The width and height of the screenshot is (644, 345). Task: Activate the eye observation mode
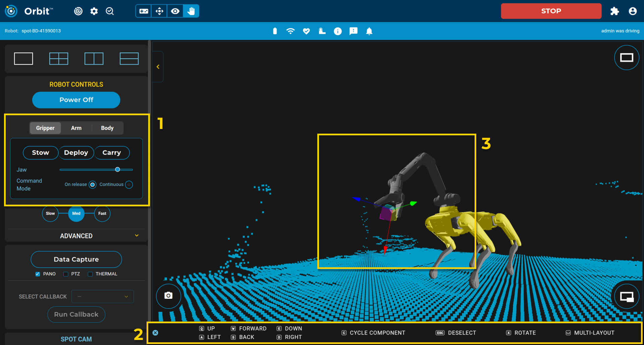[175, 11]
